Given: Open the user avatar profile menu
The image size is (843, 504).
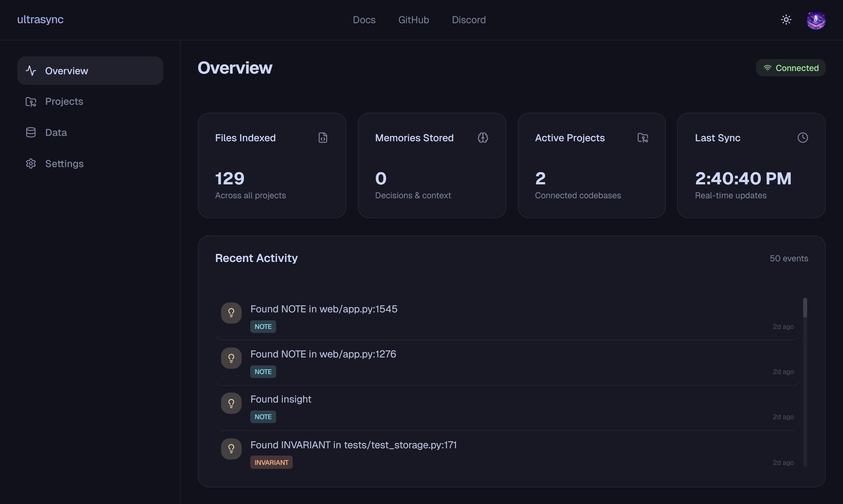Looking at the screenshot, I should (x=816, y=20).
